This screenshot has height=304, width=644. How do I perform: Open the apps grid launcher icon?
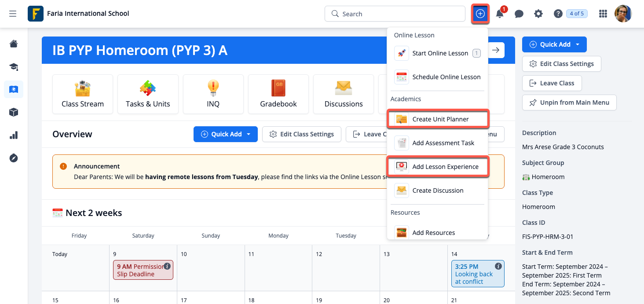click(x=603, y=14)
